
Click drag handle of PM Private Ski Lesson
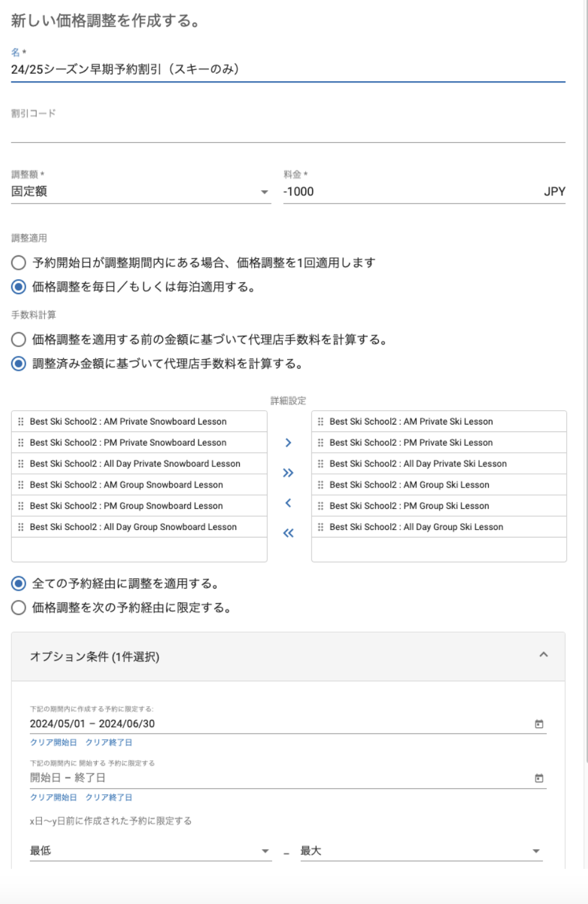coord(320,443)
